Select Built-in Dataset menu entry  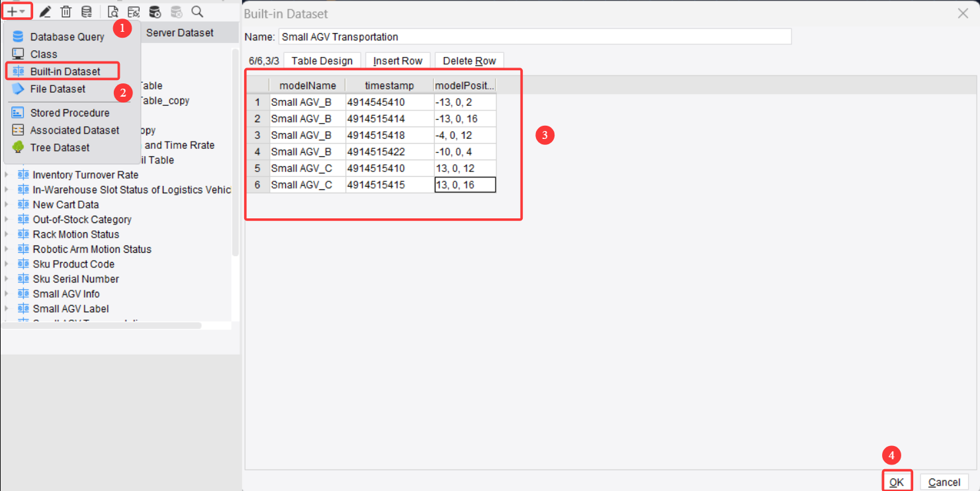coord(66,71)
